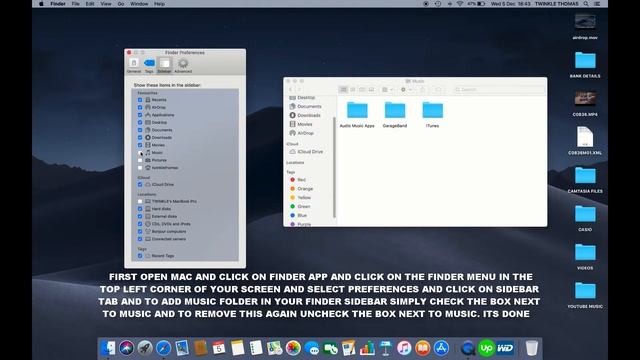Switch Finder window to column view
640x360 pixels.
click(x=362, y=89)
